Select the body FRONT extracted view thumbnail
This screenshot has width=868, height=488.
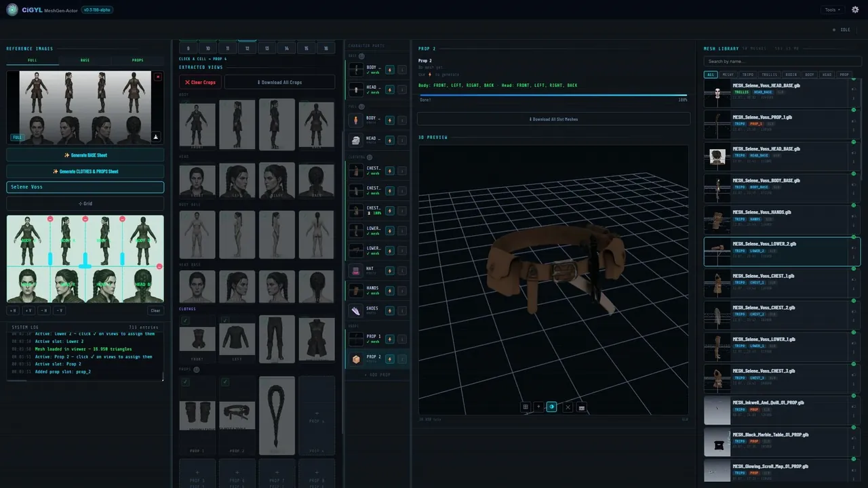click(197, 124)
